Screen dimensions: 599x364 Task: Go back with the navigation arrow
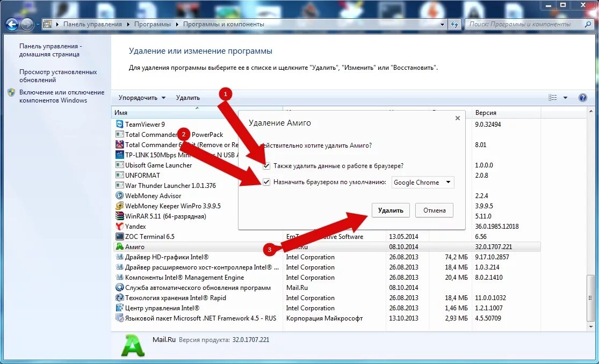(12, 25)
